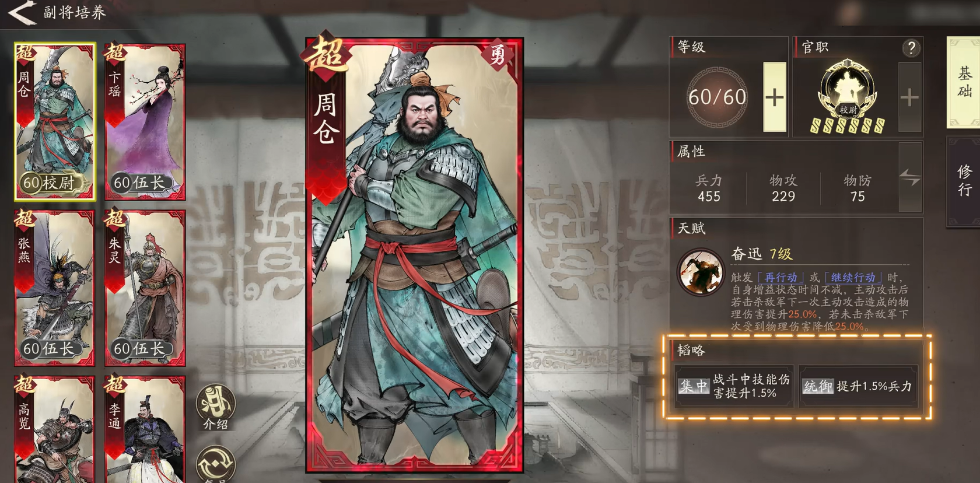
Task: Tap the 勇 type badge on card
Action: [497, 57]
